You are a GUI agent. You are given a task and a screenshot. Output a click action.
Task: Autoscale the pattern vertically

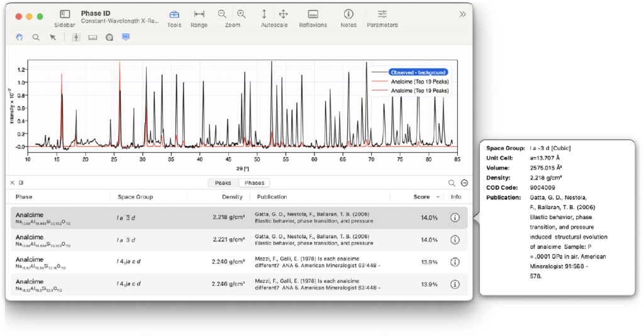coord(264,14)
